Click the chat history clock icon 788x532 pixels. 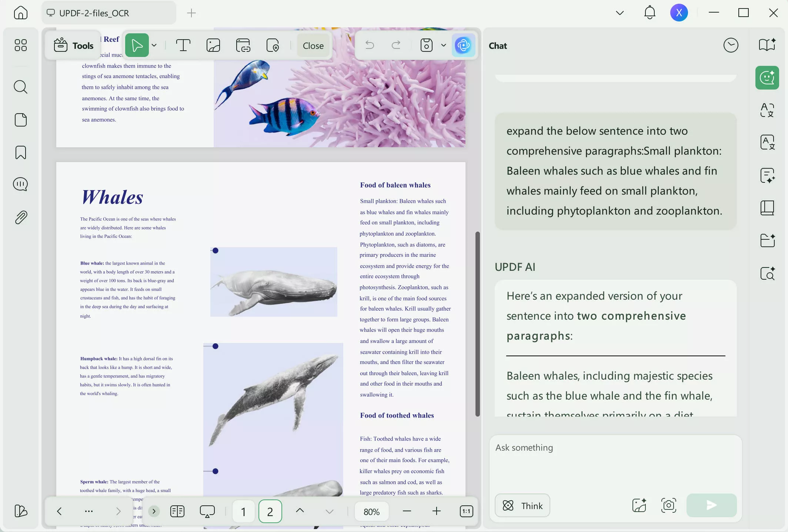point(731,46)
